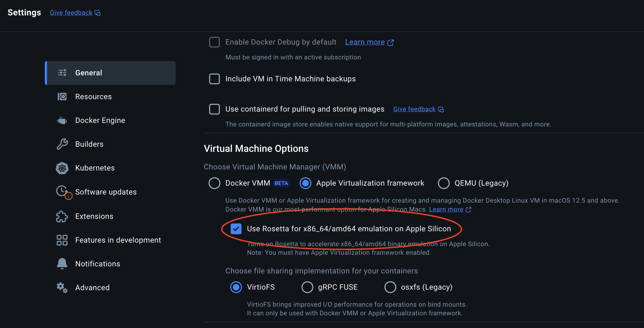Choose osxfs (Legacy) file sharing

[390, 287]
